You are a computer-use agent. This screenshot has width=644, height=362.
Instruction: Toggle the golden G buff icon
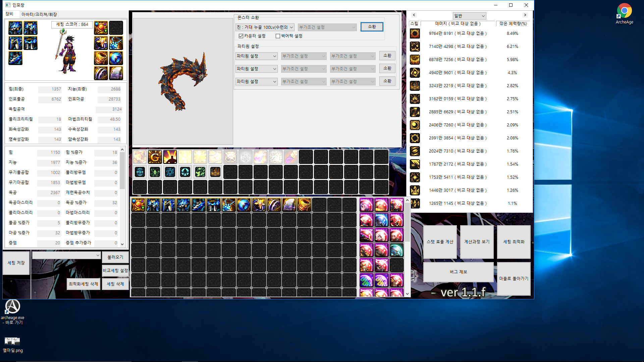coord(155,157)
